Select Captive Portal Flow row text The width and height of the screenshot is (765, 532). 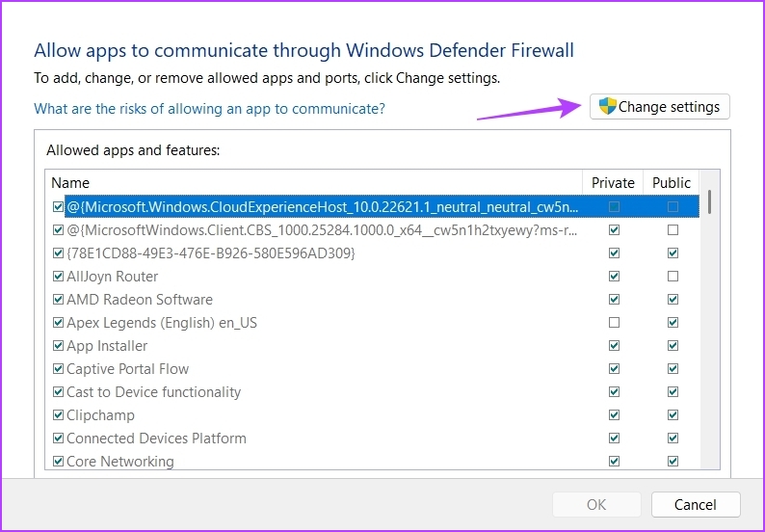127,368
